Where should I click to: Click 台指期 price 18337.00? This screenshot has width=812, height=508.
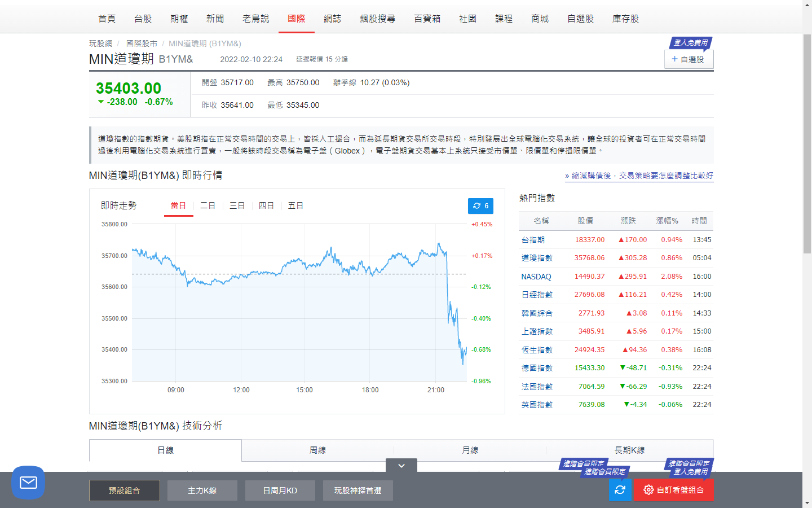(589, 240)
